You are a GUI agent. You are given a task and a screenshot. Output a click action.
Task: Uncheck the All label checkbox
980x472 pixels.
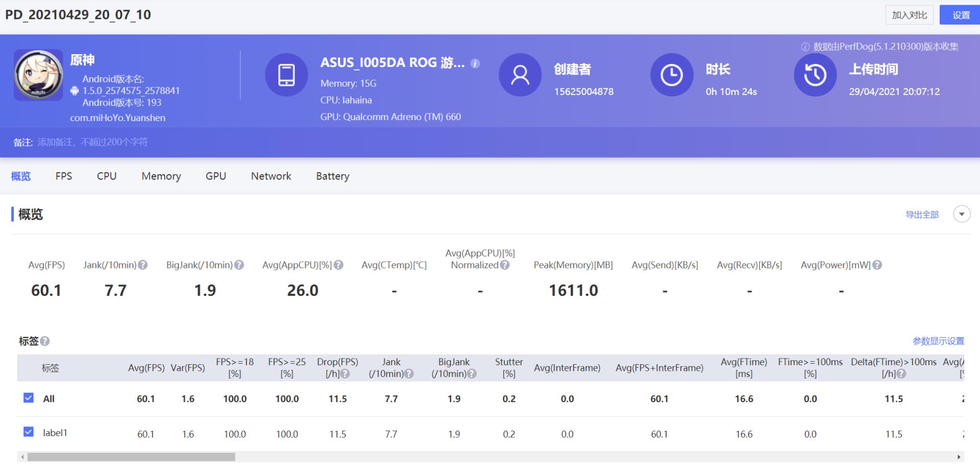point(29,398)
